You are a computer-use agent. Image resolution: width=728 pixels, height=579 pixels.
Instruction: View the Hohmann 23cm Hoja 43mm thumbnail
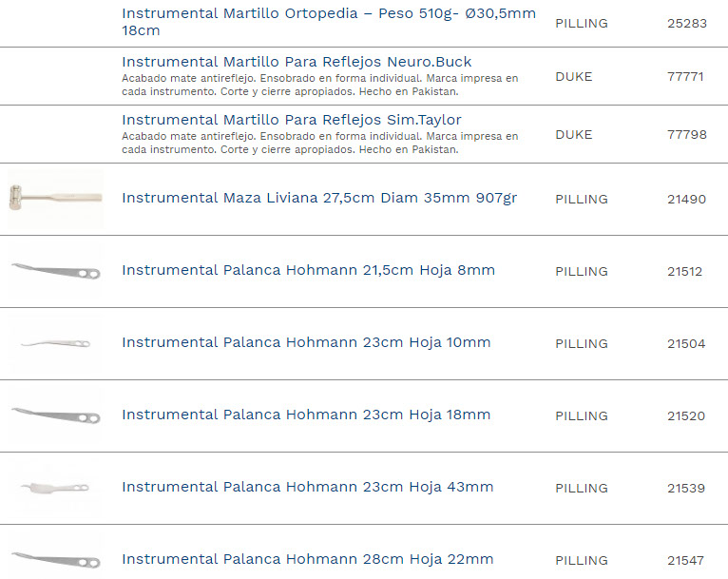(x=55, y=488)
